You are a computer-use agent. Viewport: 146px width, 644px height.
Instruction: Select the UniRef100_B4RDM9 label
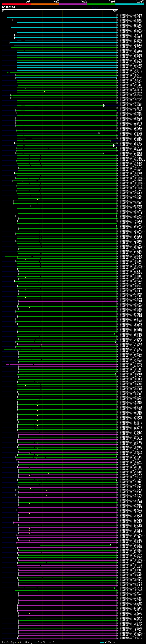pyautogui.click(x=131, y=548)
